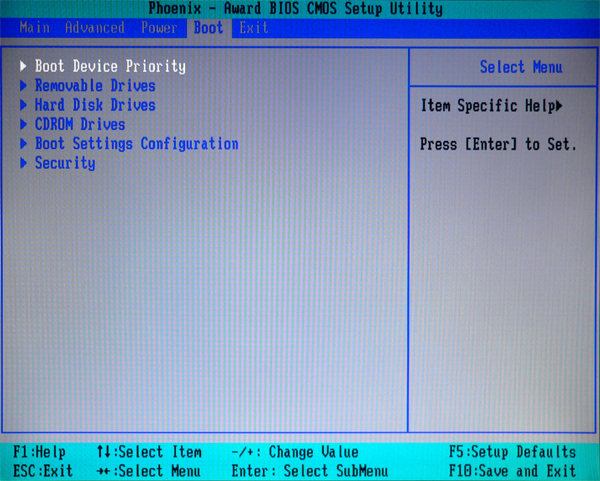The width and height of the screenshot is (600, 481).
Task: Open Removable Drives submenu
Action: pyautogui.click(x=95, y=85)
